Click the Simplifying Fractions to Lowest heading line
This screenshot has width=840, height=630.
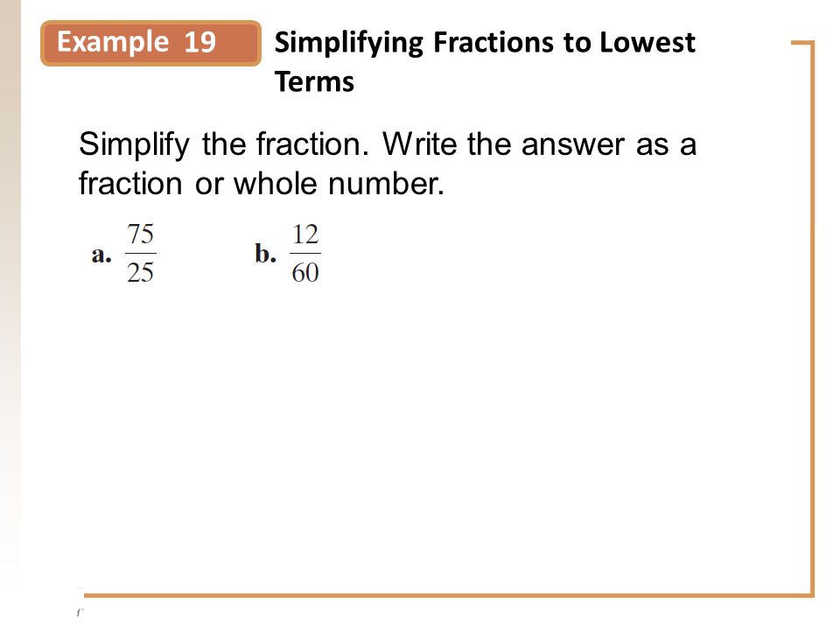485,43
